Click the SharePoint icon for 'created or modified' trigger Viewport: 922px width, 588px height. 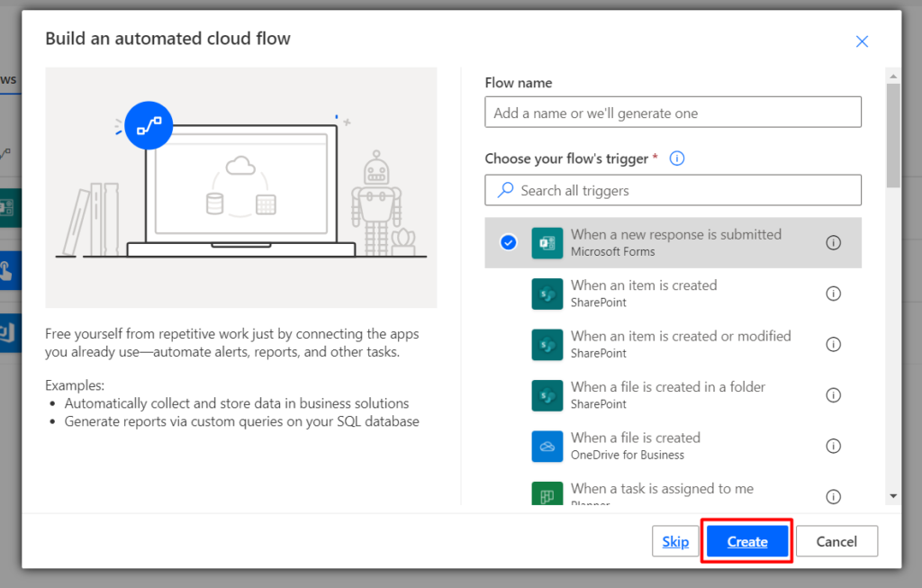(547, 345)
